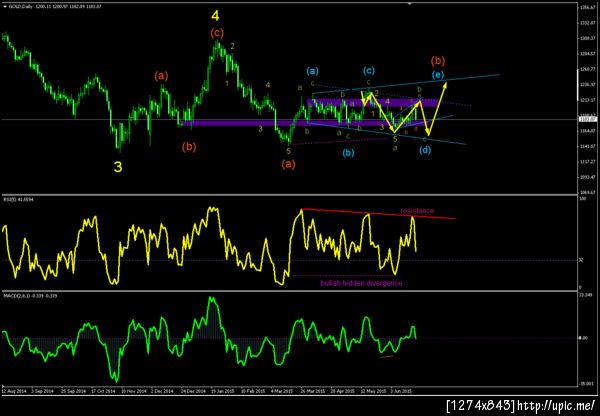
Task: Open the GOLD,Daily chart dropdown arrow
Action: tap(5, 7)
